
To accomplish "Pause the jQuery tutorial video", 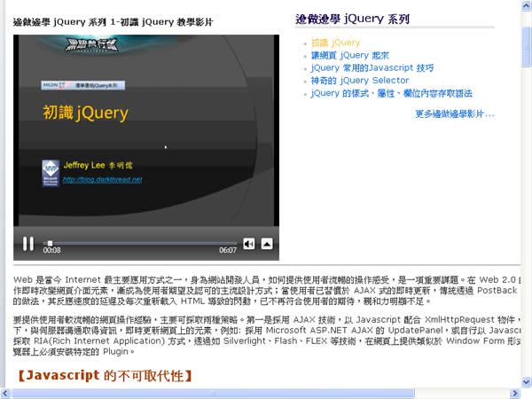I will point(28,243).
